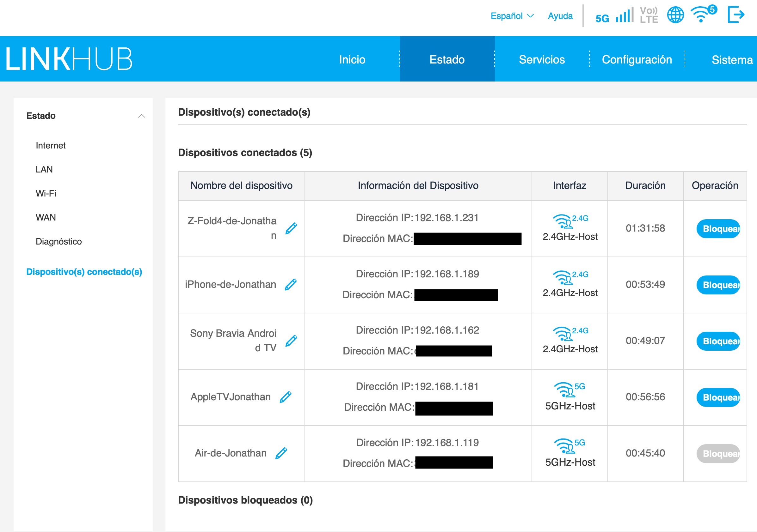757x532 pixels.
Task: Click pencil icon next to Sony Bravia Android TV
Action: [291, 341]
